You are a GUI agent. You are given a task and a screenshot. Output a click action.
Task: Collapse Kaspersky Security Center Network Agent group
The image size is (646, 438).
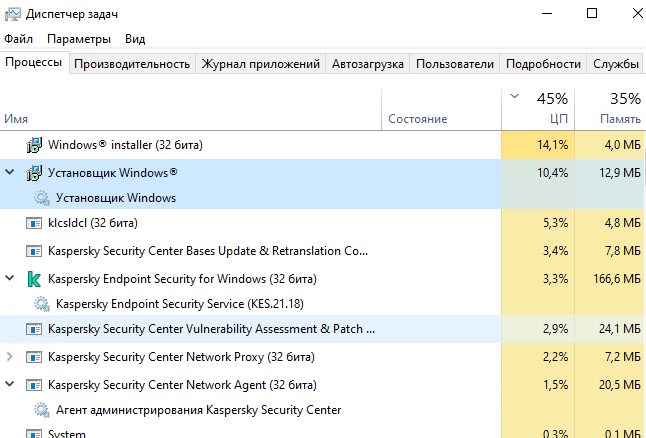pyautogui.click(x=9, y=384)
